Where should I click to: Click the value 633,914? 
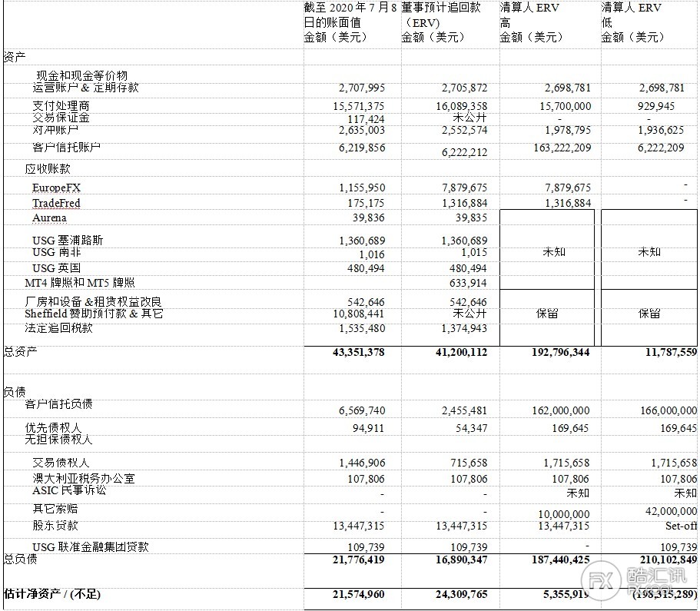pos(469,283)
